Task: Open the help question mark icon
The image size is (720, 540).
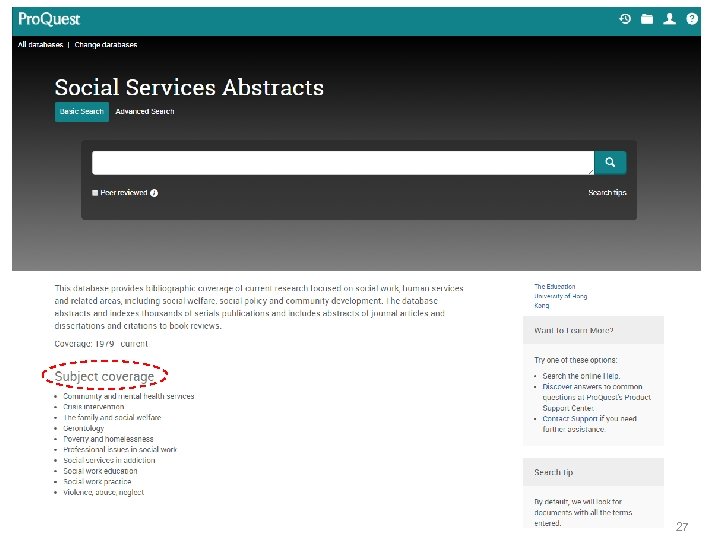Action: pos(692,19)
